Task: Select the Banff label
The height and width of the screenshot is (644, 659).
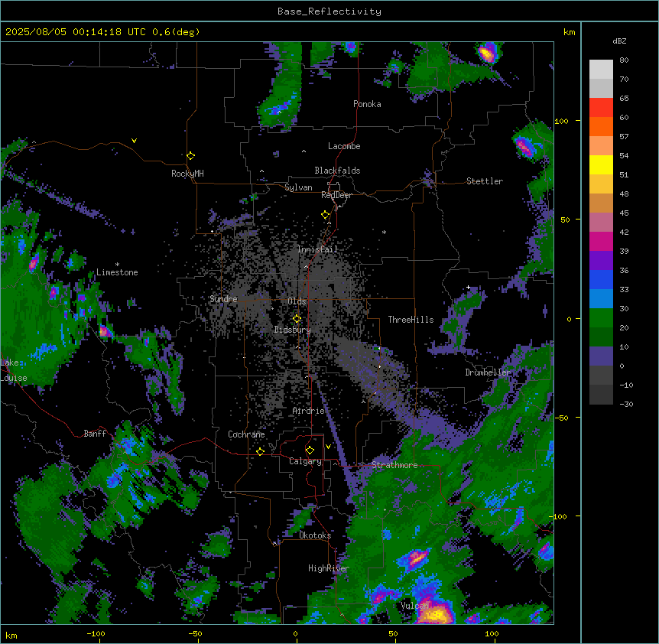Action: point(95,434)
